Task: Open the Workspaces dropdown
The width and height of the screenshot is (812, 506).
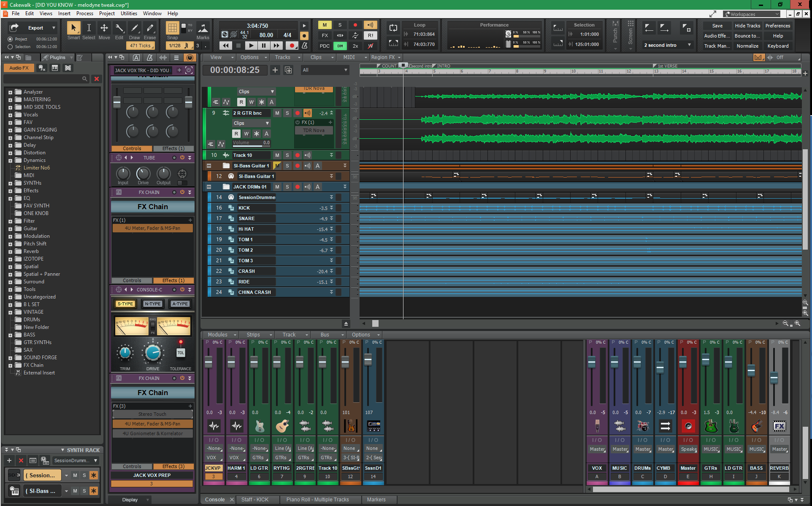Action: [x=752, y=14]
